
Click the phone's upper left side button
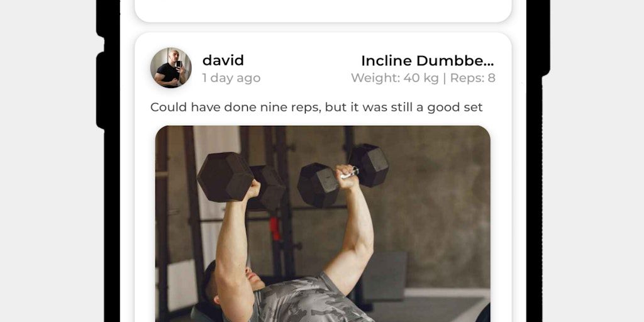pyautogui.click(x=100, y=18)
